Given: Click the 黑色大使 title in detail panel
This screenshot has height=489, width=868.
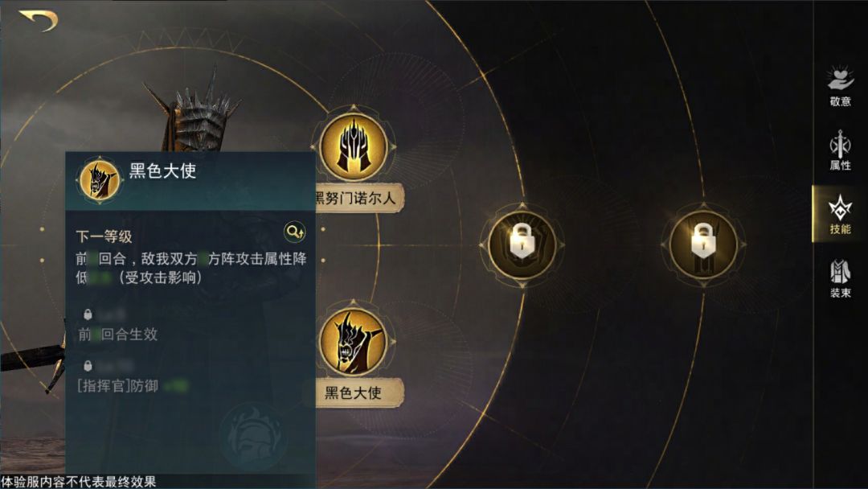Looking at the screenshot, I should [162, 171].
